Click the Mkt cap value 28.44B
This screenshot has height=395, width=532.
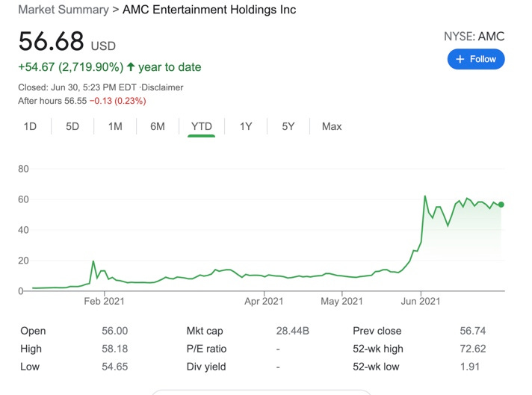click(292, 331)
